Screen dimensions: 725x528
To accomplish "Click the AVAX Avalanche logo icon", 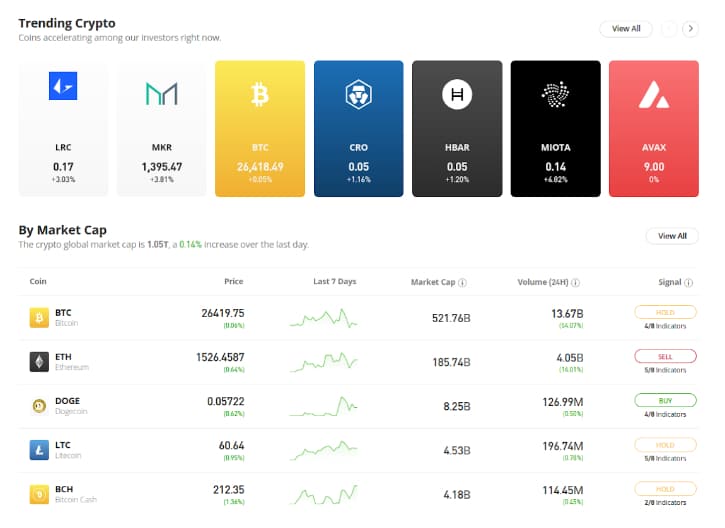I will click(654, 94).
